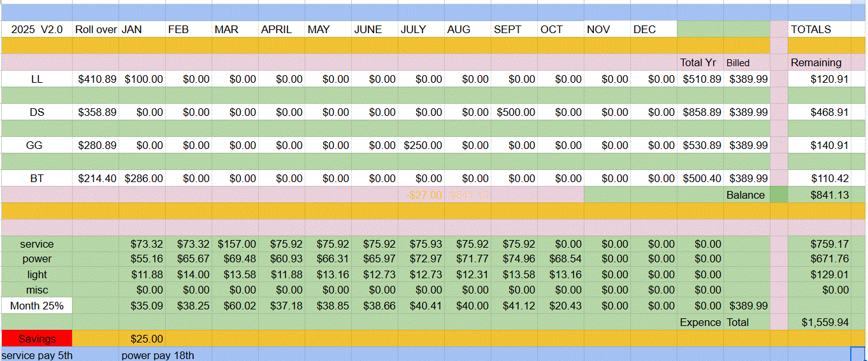Image resolution: width=868 pixels, height=361 pixels.
Task: Click the 'power pay 18th' note cell
Action: (158, 355)
